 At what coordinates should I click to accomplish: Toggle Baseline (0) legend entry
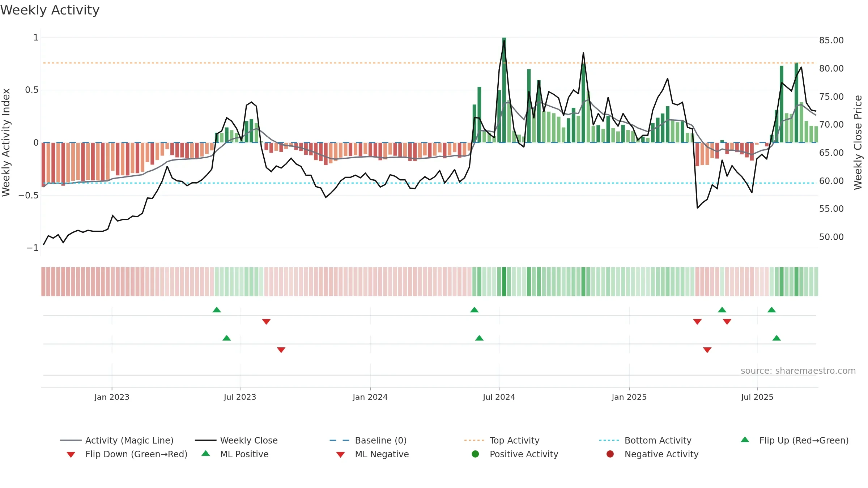pos(368,440)
